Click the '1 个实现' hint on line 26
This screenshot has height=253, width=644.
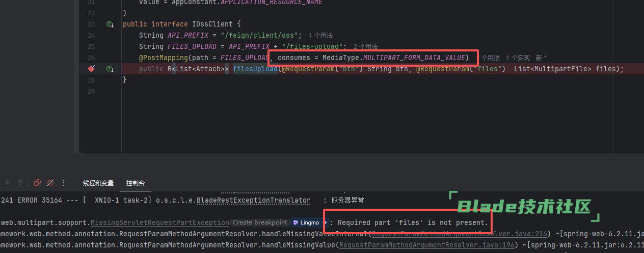[x=518, y=58]
